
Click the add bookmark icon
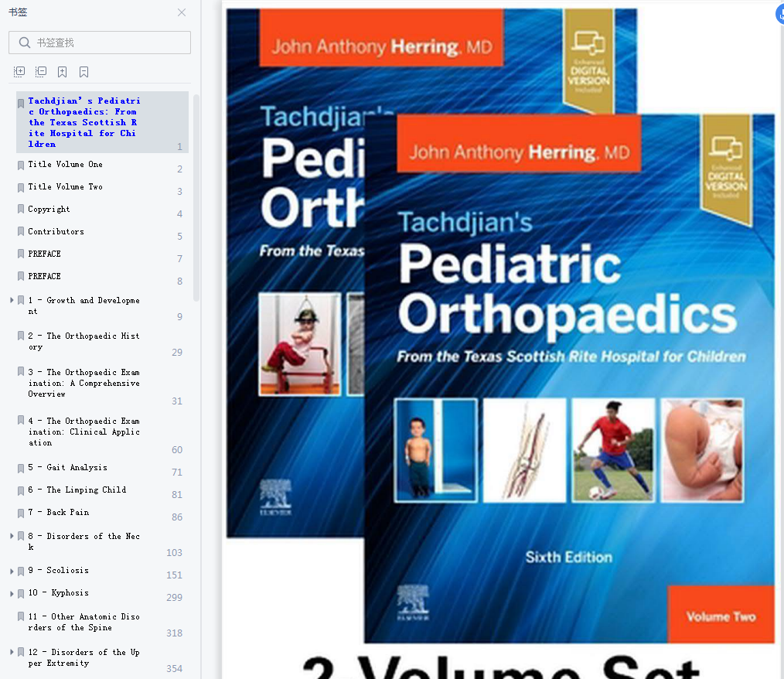click(x=63, y=72)
